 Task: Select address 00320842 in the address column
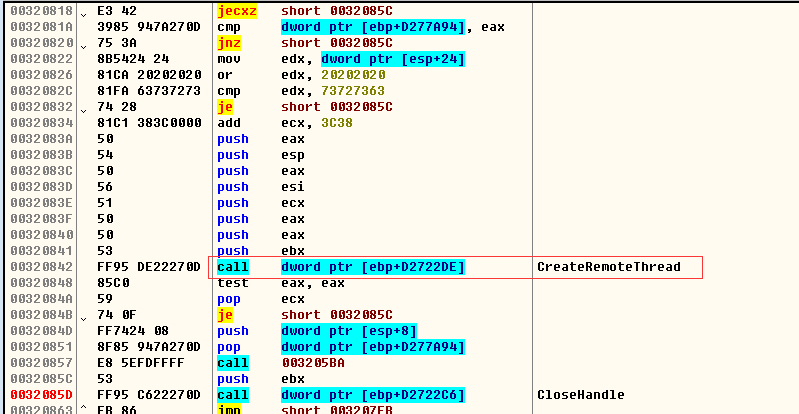[x=34, y=267]
